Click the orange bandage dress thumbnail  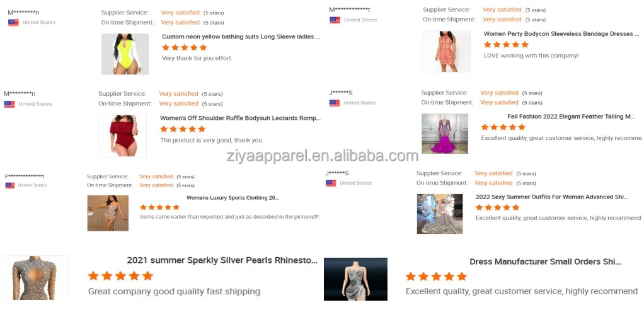click(447, 52)
